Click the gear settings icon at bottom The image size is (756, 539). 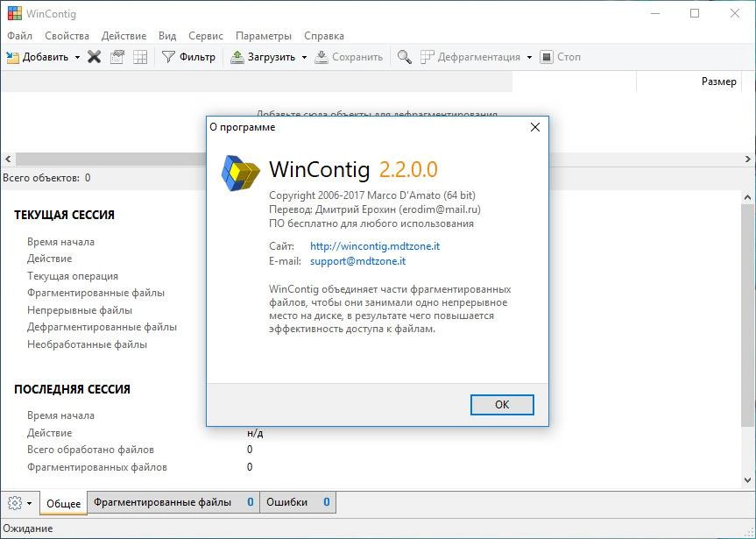(x=15, y=503)
